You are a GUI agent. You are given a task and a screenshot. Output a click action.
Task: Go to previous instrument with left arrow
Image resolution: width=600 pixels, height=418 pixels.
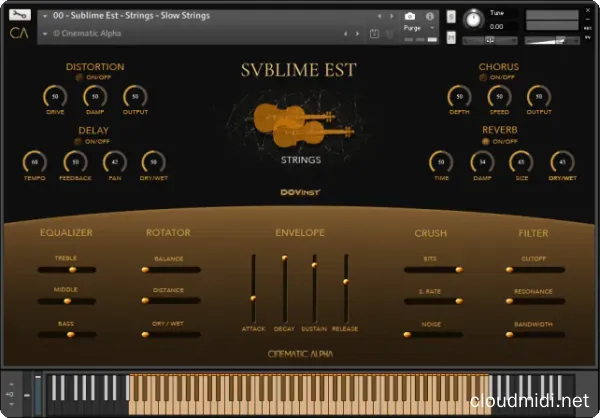[380, 16]
